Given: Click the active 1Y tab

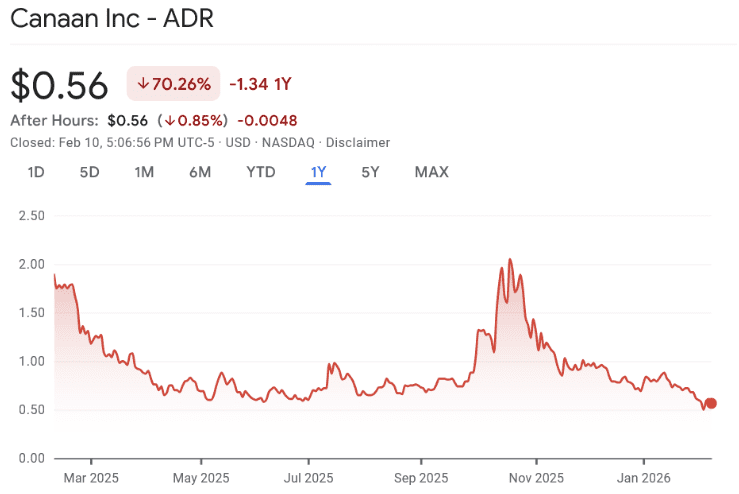Looking at the screenshot, I should [x=318, y=172].
